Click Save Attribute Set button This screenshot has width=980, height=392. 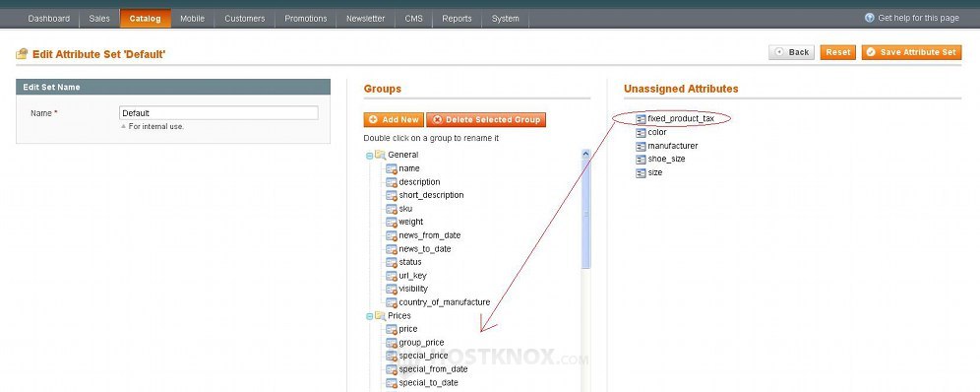[911, 52]
